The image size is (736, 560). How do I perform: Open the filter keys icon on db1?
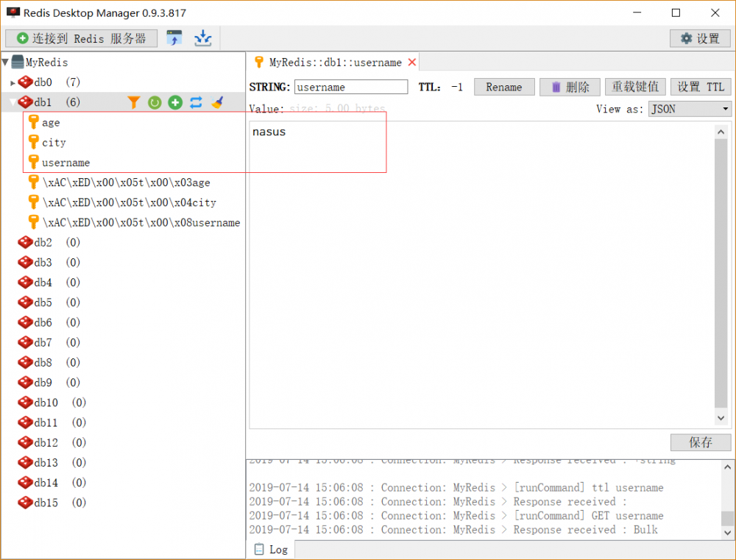tap(133, 102)
